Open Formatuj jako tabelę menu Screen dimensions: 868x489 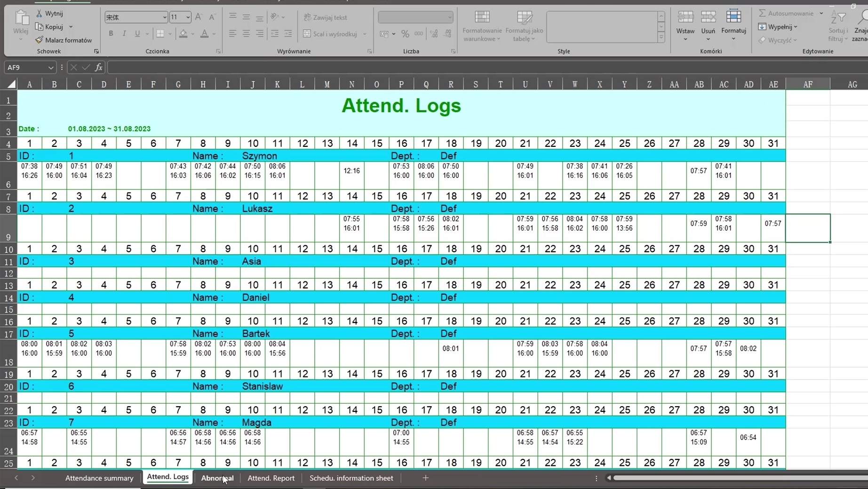(x=524, y=26)
